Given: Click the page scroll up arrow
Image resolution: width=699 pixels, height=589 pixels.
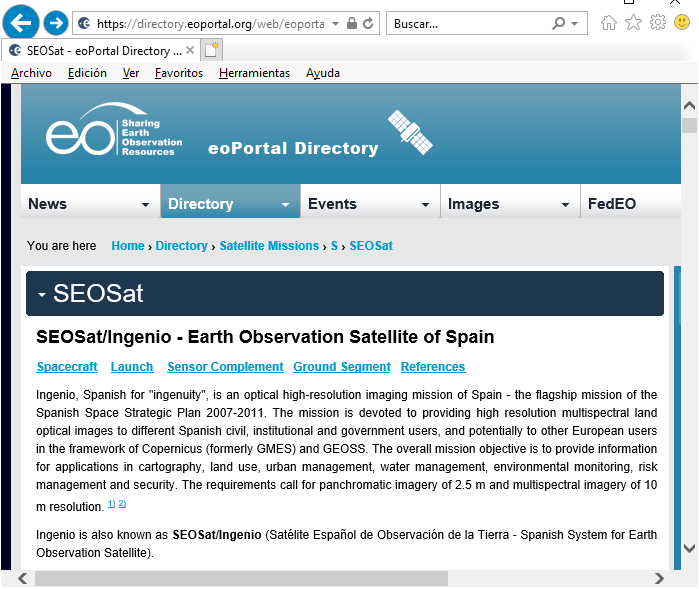Looking at the screenshot, I should [x=689, y=106].
